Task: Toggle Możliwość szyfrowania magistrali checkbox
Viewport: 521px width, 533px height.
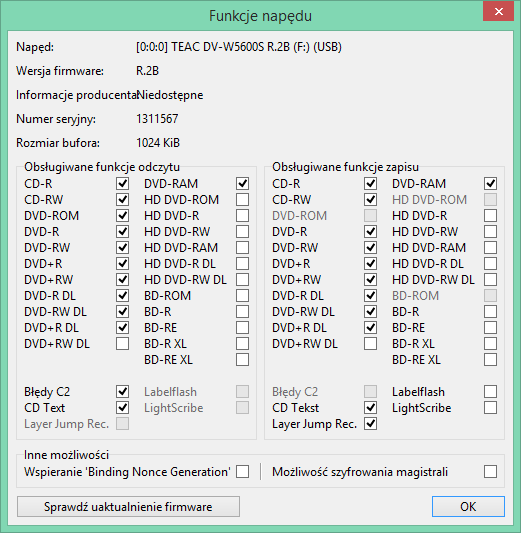Action: (x=490, y=471)
